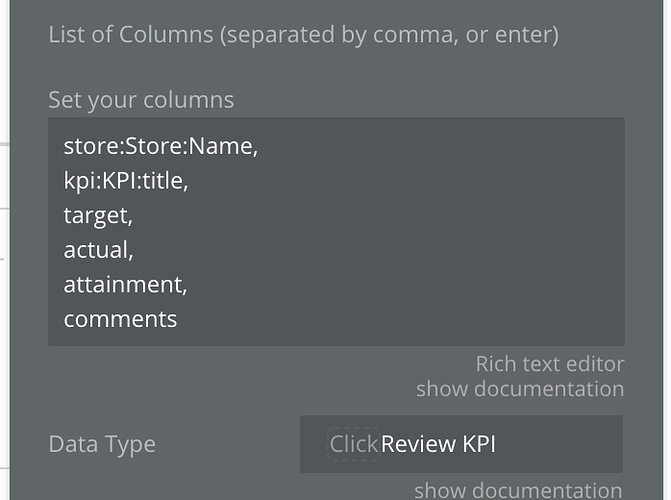Select the Review KPI data type value
This screenshot has width=671, height=500.
point(438,444)
